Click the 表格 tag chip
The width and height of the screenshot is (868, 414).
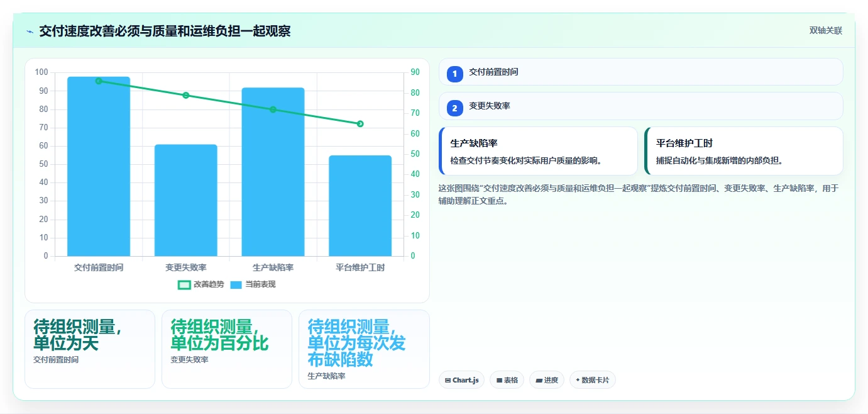pyautogui.click(x=507, y=380)
